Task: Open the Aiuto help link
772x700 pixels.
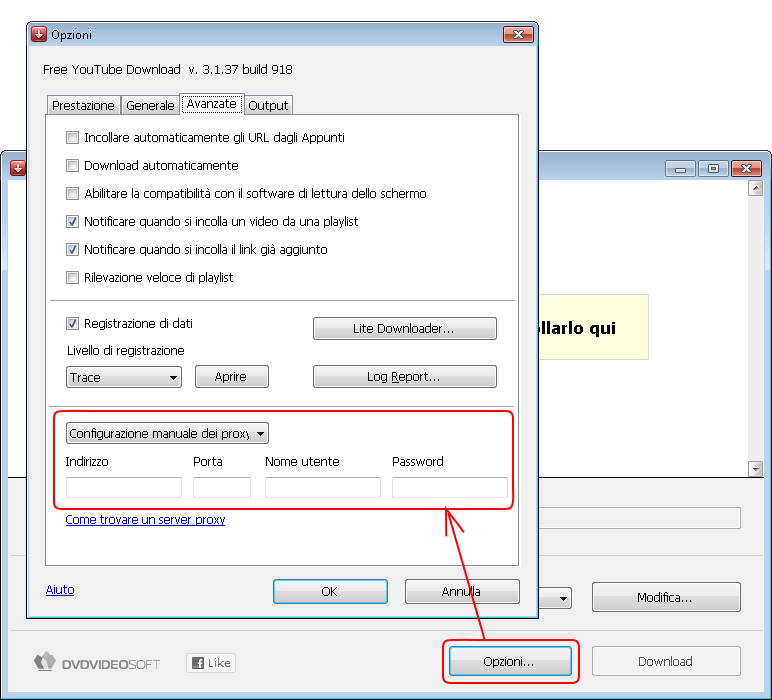Action: 60,590
